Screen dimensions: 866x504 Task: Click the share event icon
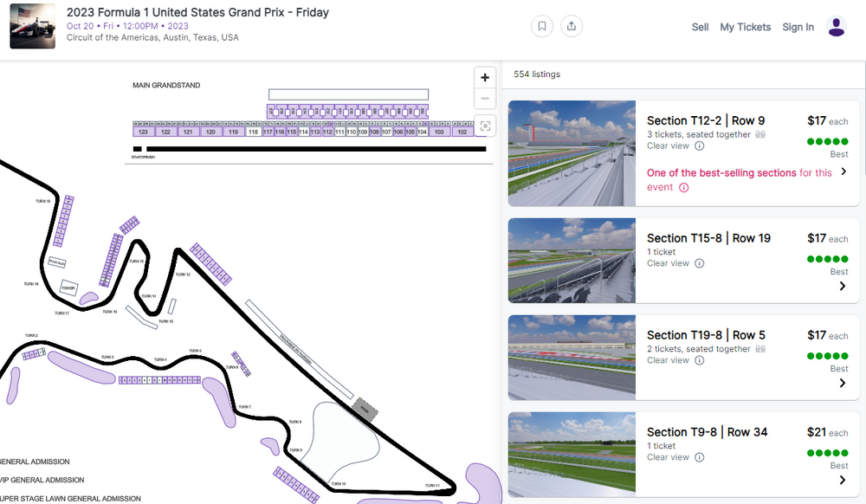click(x=571, y=26)
